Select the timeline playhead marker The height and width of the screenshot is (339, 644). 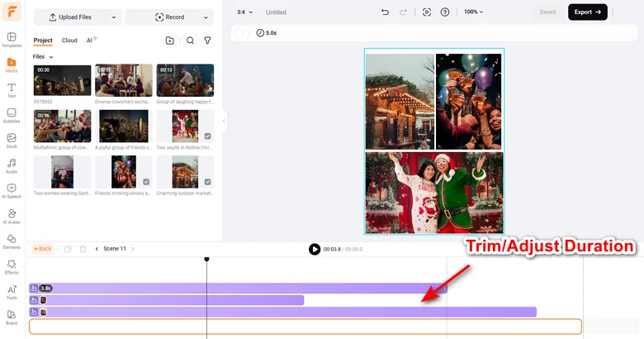206,259
